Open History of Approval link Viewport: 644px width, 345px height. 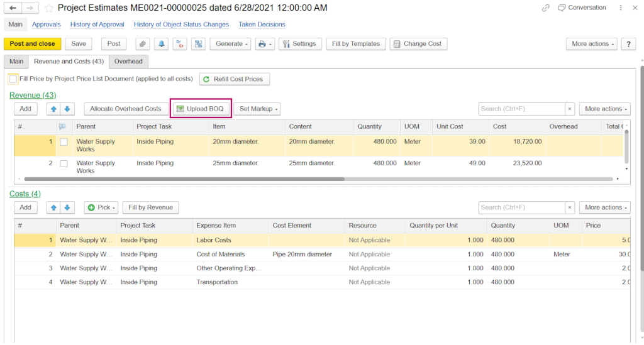97,25
